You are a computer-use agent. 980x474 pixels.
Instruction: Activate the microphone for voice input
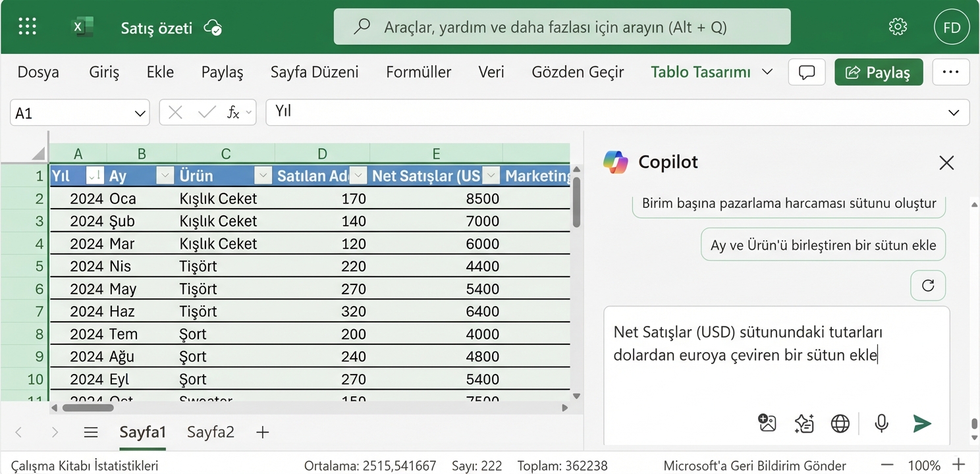pos(881,423)
